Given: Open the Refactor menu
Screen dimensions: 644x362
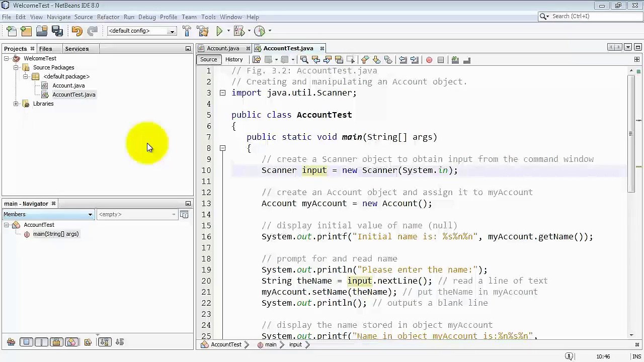Looking at the screenshot, I should coord(108,17).
